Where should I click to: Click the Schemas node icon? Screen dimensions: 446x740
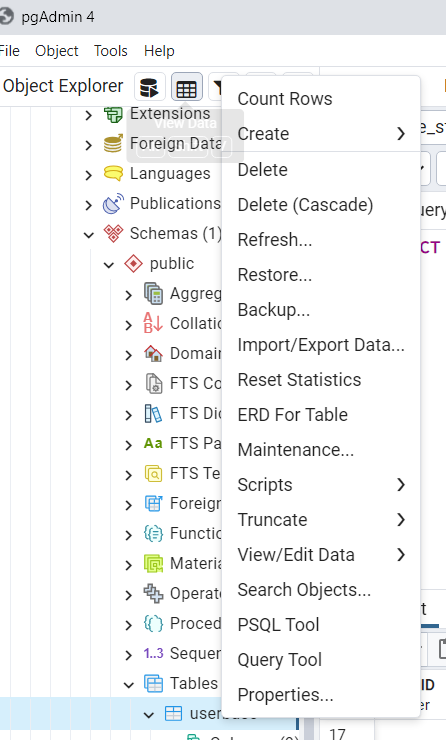(x=113, y=234)
